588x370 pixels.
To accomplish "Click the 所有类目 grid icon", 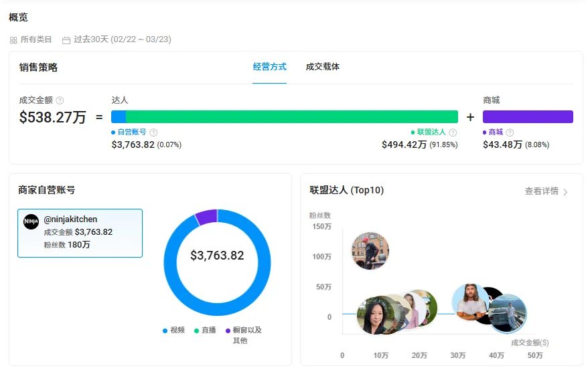I will pos(13,40).
